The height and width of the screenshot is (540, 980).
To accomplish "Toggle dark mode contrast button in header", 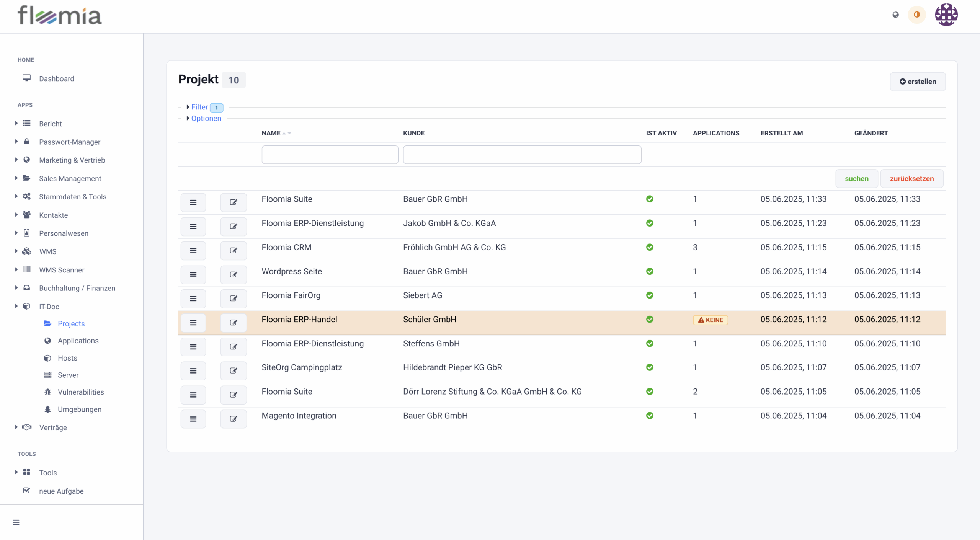I will tap(916, 15).
